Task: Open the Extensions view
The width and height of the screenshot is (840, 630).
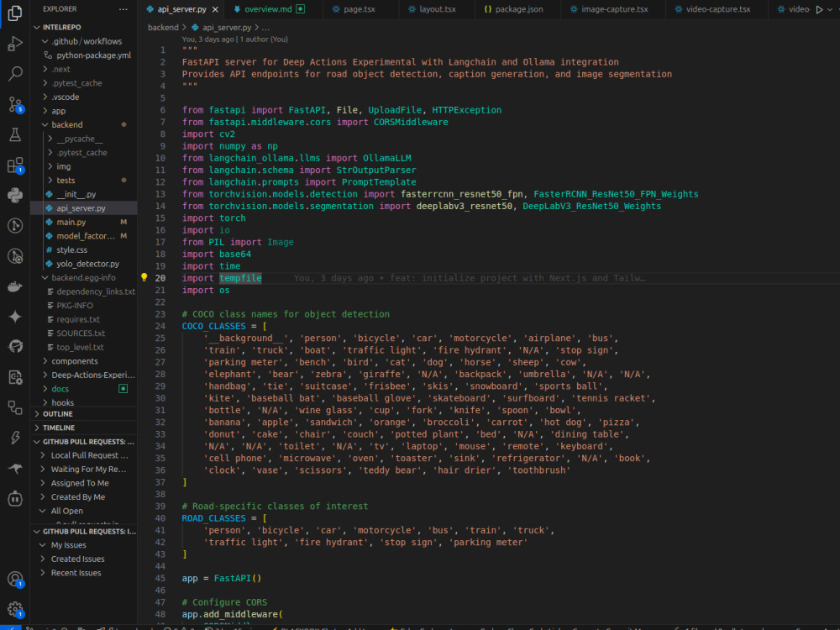Action: tap(15, 165)
